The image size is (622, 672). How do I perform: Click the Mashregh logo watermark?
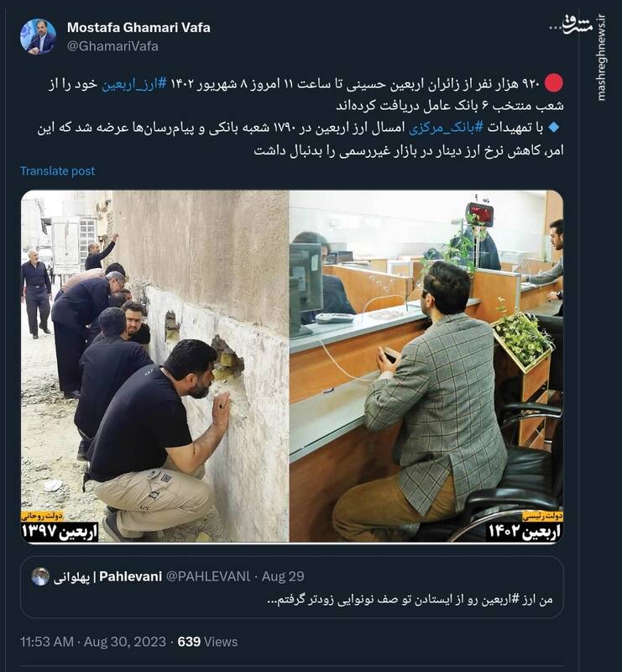pyautogui.click(x=572, y=25)
